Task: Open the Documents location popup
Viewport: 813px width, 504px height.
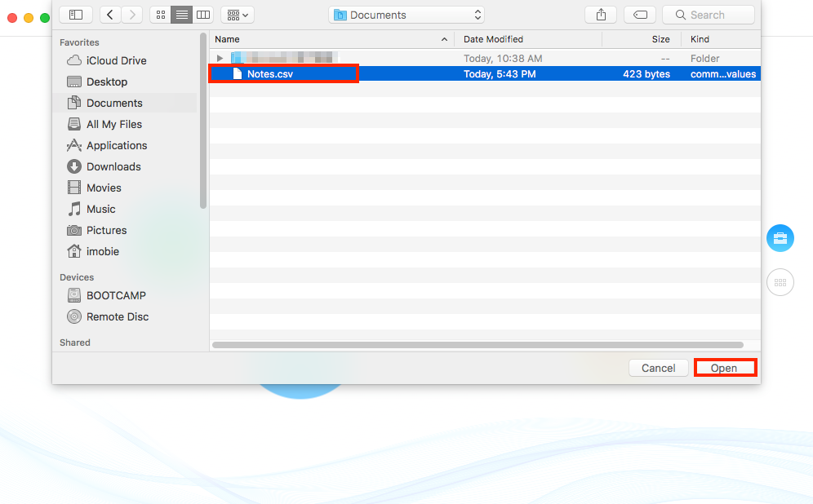Action: tap(406, 15)
